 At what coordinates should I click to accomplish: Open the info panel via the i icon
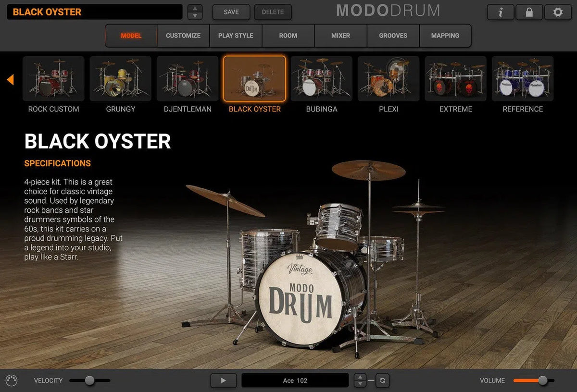tap(500, 12)
